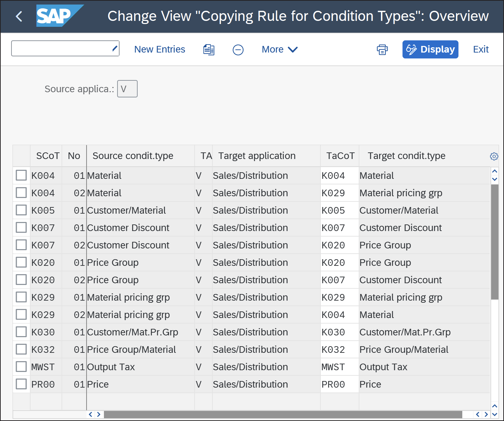Image resolution: width=504 pixels, height=421 pixels.
Task: Select the PR00 Price row checkbox
Action: coord(21,384)
